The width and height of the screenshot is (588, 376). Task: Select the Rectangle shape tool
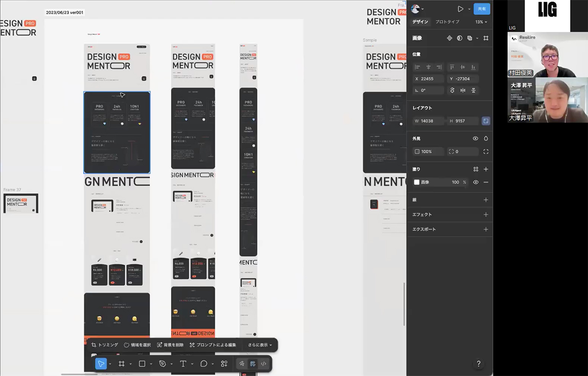(142, 364)
